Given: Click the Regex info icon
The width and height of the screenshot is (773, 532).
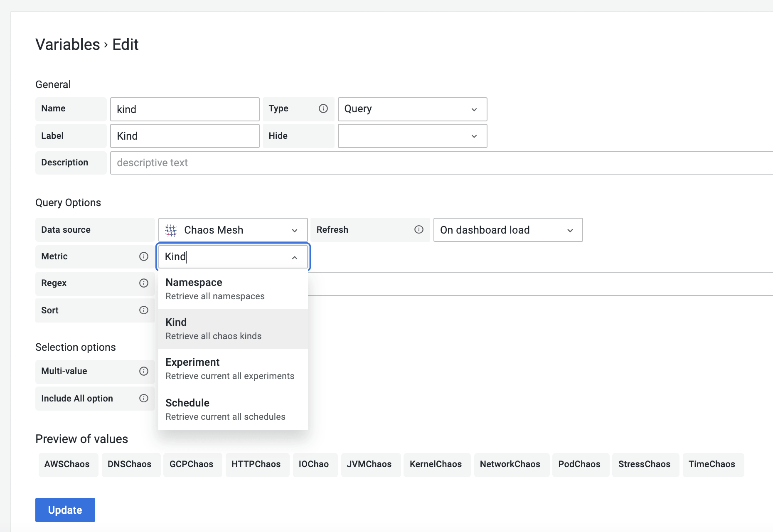Looking at the screenshot, I should coord(143,283).
